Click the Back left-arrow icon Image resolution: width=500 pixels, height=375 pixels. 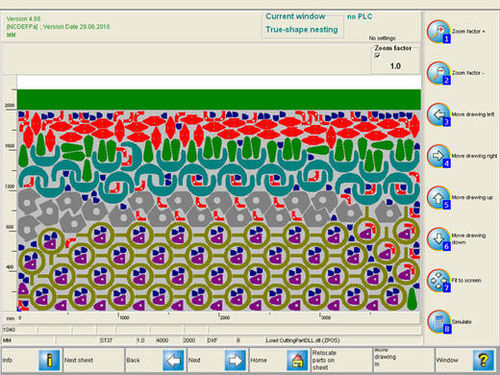pyautogui.click(x=173, y=360)
